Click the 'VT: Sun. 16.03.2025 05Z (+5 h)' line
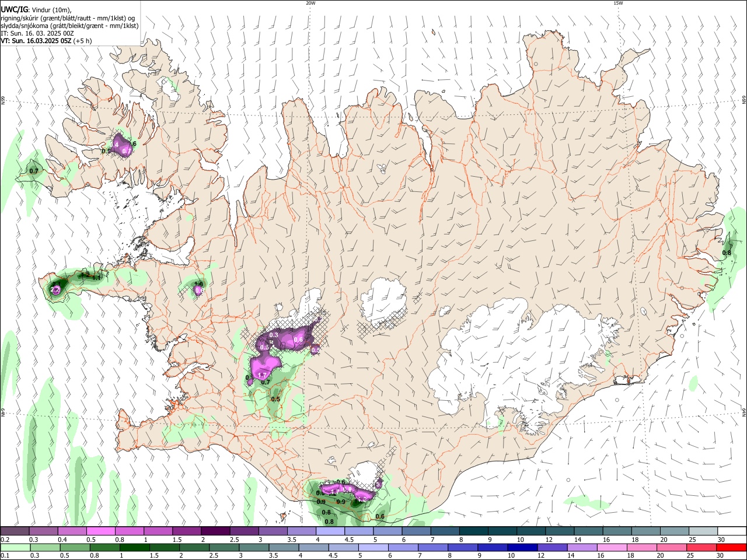 click(x=46, y=41)
